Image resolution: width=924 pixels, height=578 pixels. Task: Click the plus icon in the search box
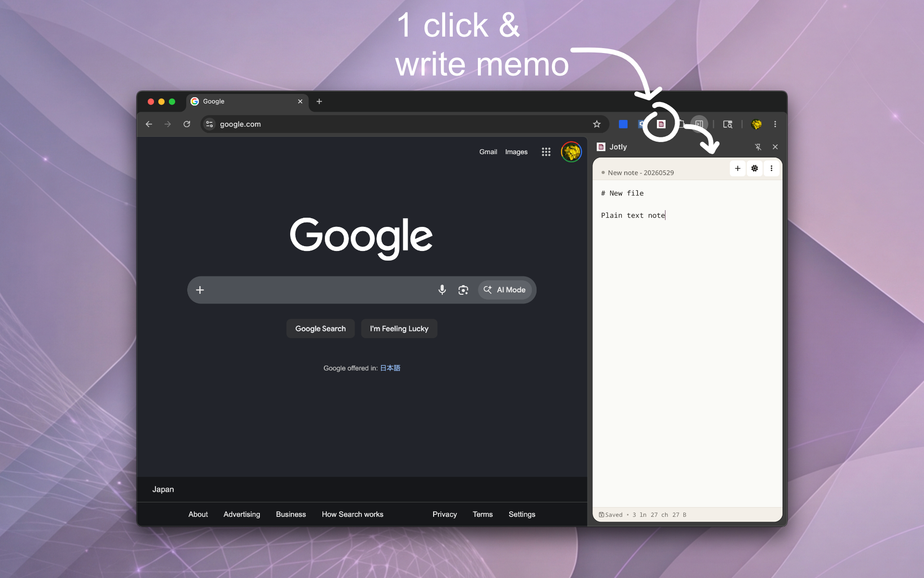[200, 290]
